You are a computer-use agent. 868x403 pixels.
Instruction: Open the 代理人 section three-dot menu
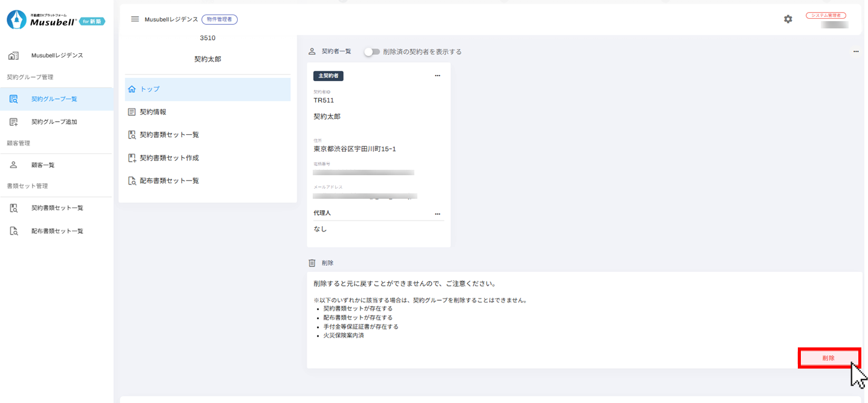click(x=437, y=214)
